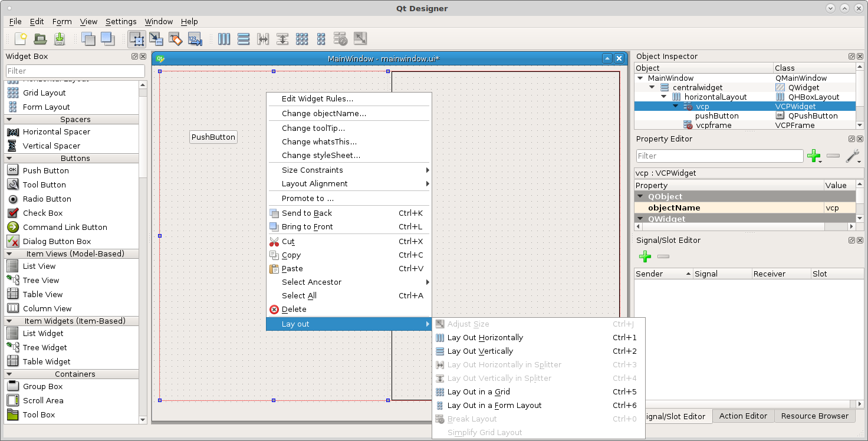Choose Lay Out in a Form Layout
Screen dimensions: 868x441
538,405
